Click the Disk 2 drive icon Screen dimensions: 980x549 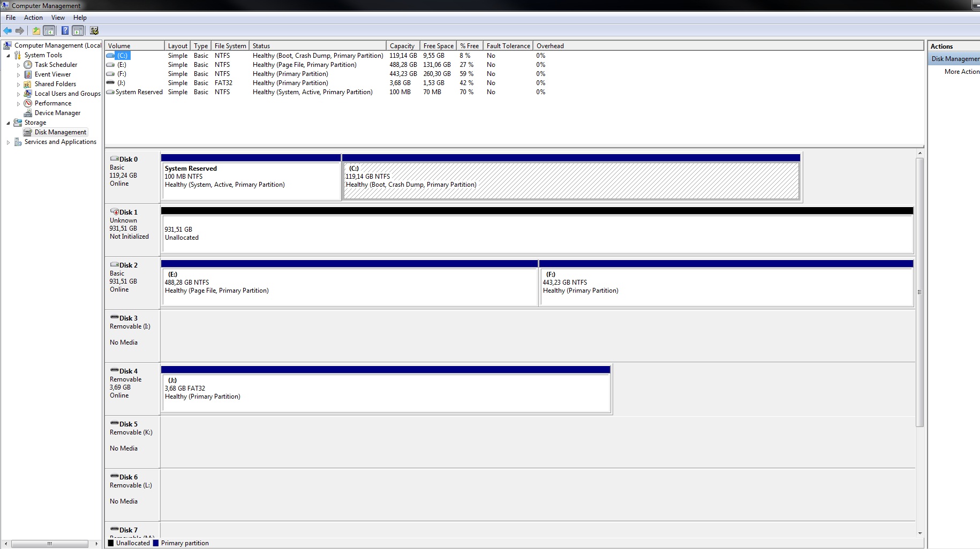(x=114, y=265)
